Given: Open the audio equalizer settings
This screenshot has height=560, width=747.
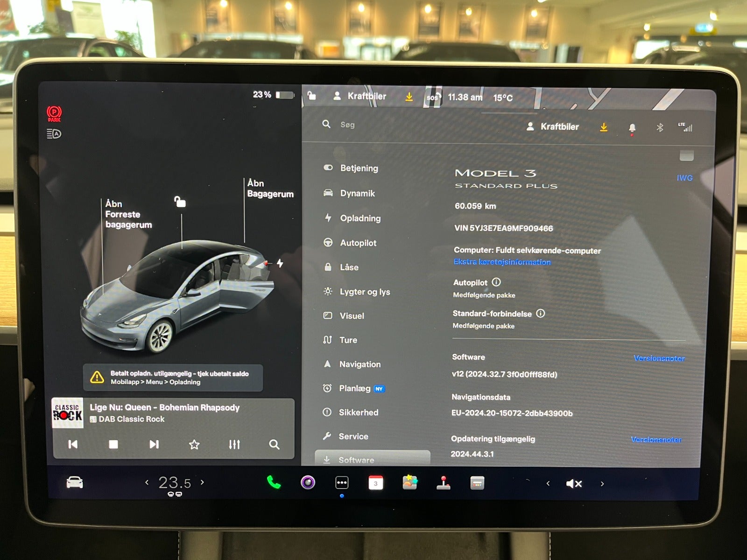Looking at the screenshot, I should click(x=234, y=444).
